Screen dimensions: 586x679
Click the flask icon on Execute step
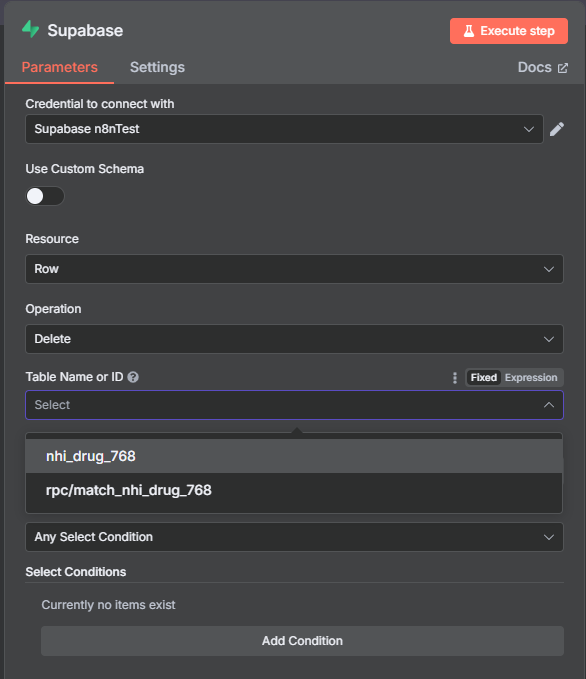pos(469,31)
